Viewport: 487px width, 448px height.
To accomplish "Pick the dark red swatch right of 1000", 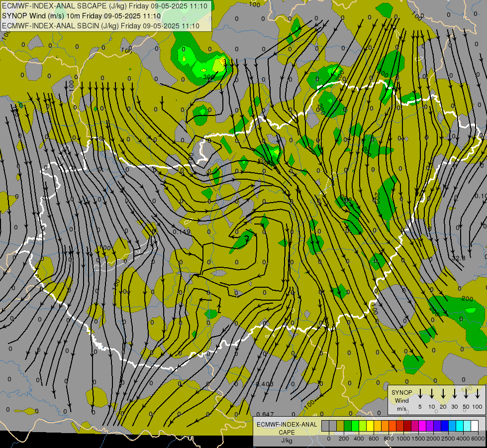I will [407, 426].
